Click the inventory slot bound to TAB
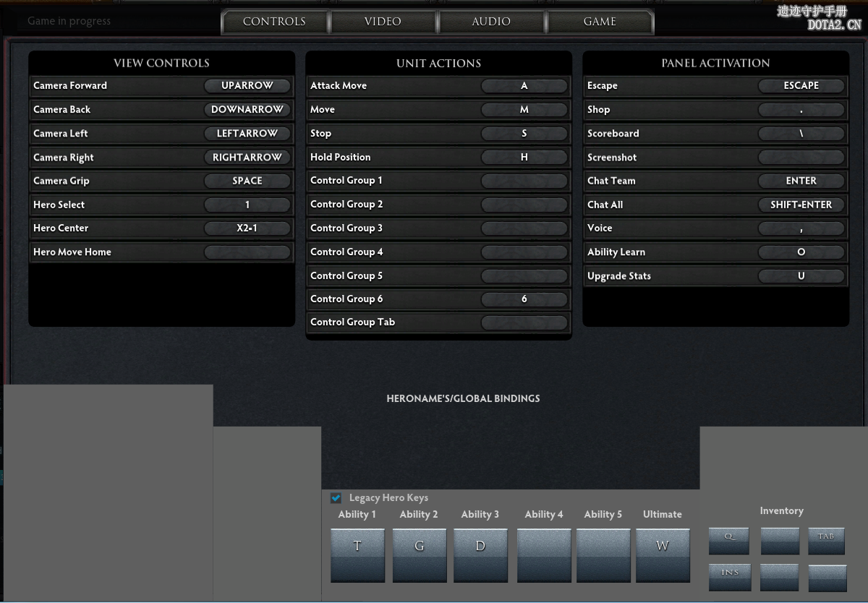Screen dimensions: 868x603 tap(826, 541)
